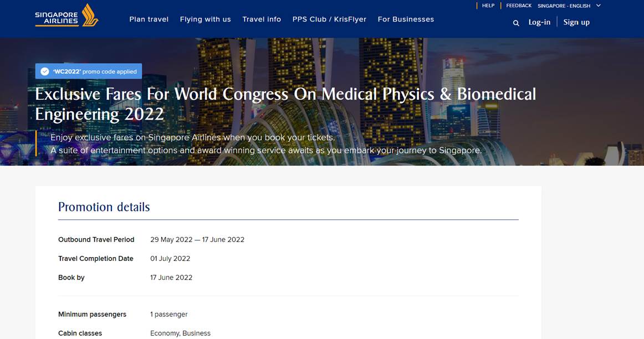The image size is (644, 339).
Task: Click the suite of entertainment options text line
Action: pyautogui.click(x=266, y=150)
